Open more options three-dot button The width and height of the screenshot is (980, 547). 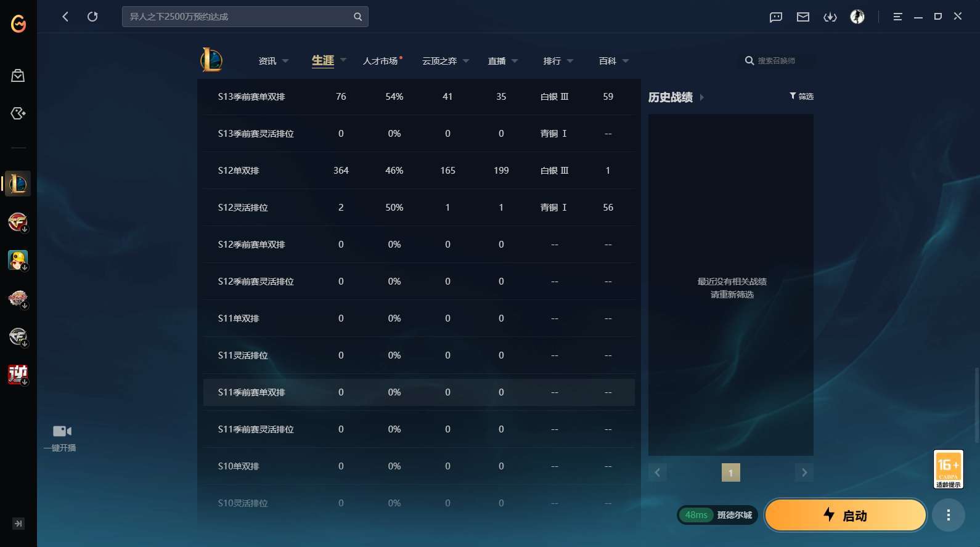click(948, 515)
